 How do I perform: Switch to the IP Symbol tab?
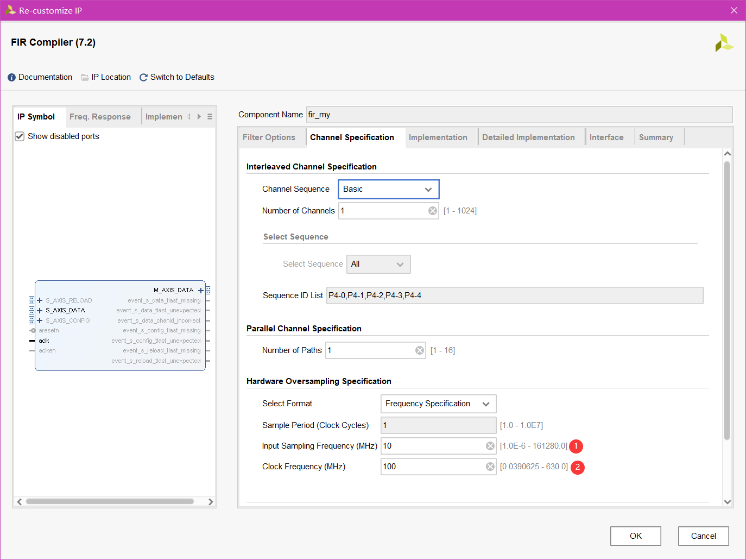pos(36,117)
